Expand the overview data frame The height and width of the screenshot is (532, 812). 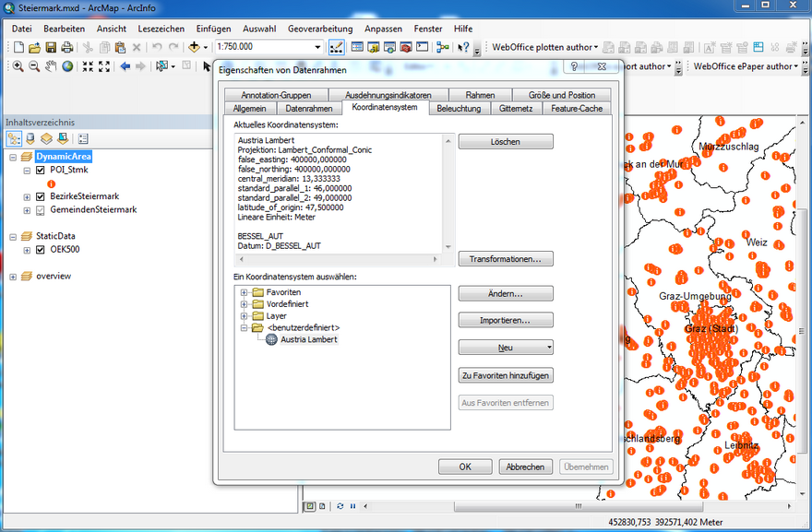[13, 276]
